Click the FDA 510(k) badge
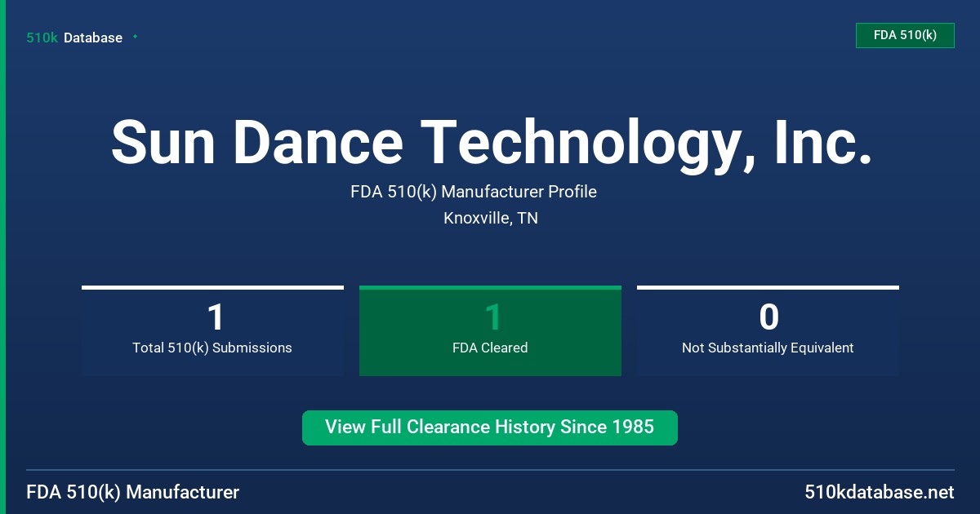Image resolution: width=980 pixels, height=514 pixels. 905,35
